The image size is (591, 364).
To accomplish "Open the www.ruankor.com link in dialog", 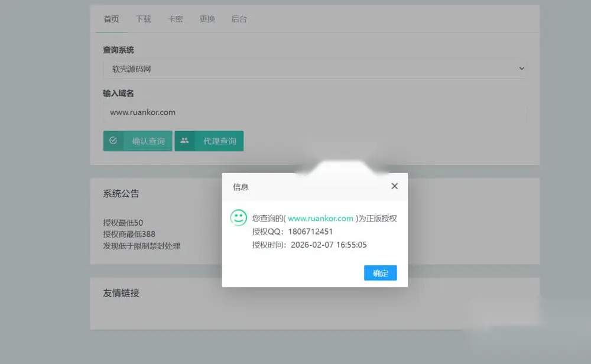I will coord(320,219).
